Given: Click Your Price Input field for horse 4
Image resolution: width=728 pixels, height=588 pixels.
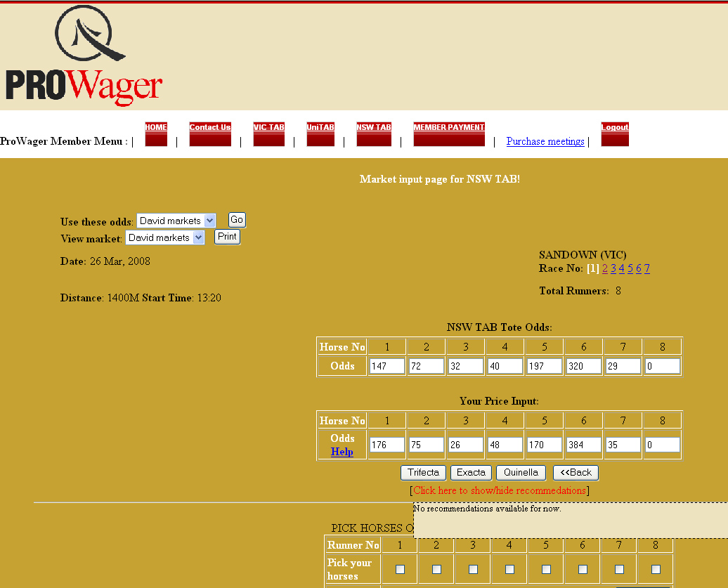Looking at the screenshot, I should pyautogui.click(x=505, y=445).
